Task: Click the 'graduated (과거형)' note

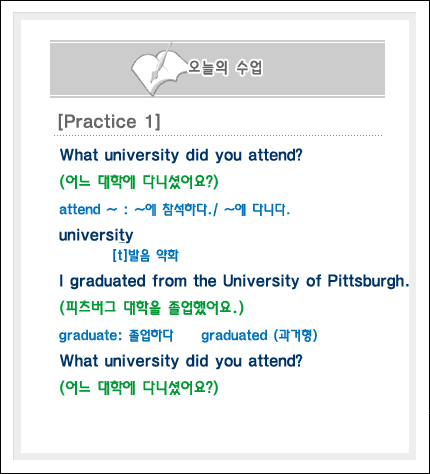Action: tap(259, 336)
